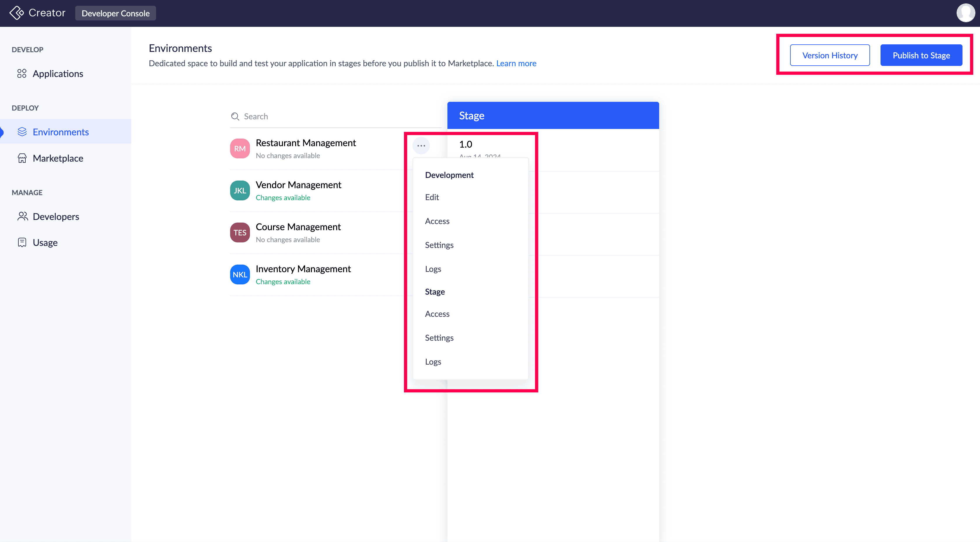Click the Version History button
Screen dimensions: 980x542
(829, 55)
